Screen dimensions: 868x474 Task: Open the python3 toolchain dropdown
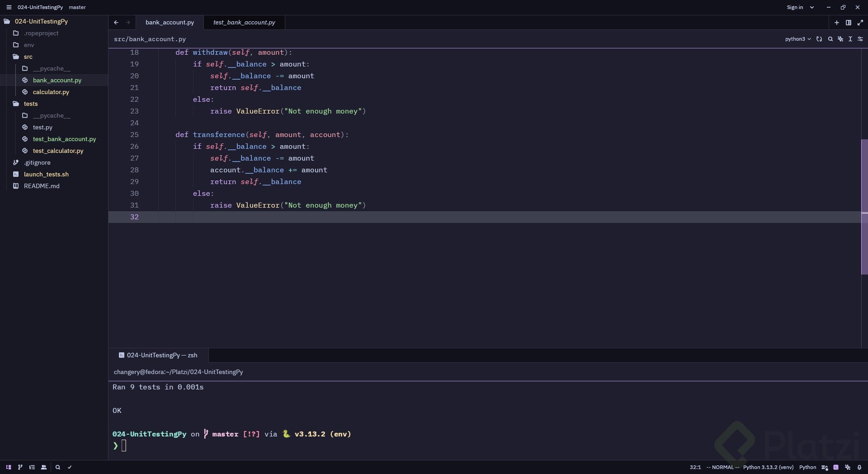point(798,39)
